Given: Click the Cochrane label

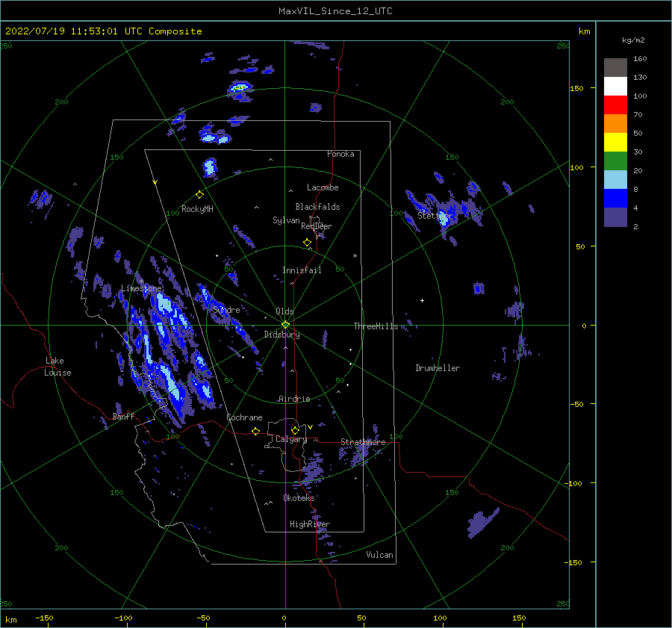Looking at the screenshot, I should [x=244, y=417].
